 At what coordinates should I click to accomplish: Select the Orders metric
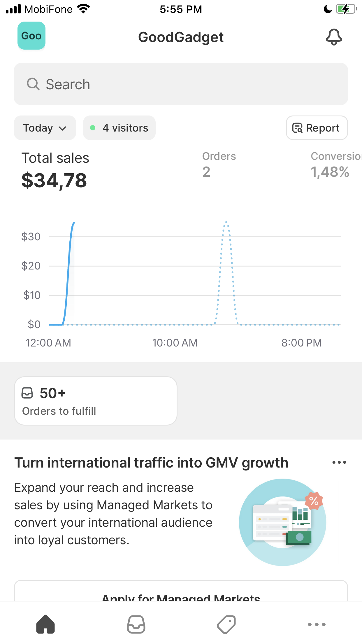point(219,164)
